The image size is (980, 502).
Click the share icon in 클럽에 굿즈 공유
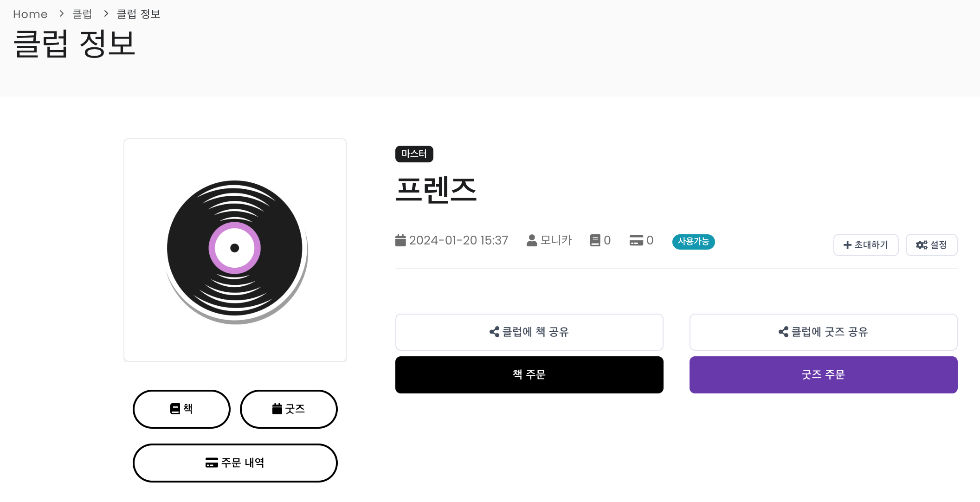coord(783,332)
